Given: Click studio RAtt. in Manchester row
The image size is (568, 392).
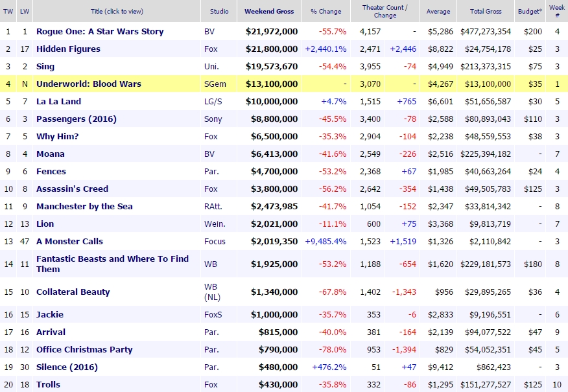Looking at the screenshot, I should pyautogui.click(x=213, y=206).
